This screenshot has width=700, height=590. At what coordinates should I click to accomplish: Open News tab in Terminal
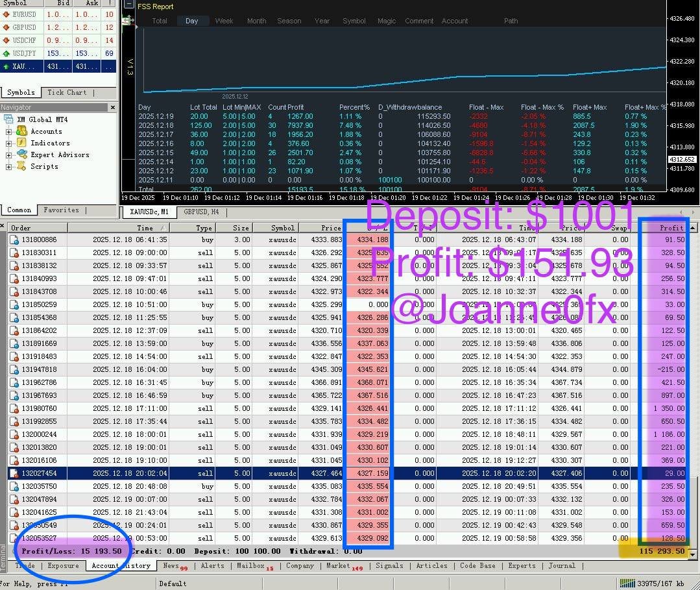(175, 567)
